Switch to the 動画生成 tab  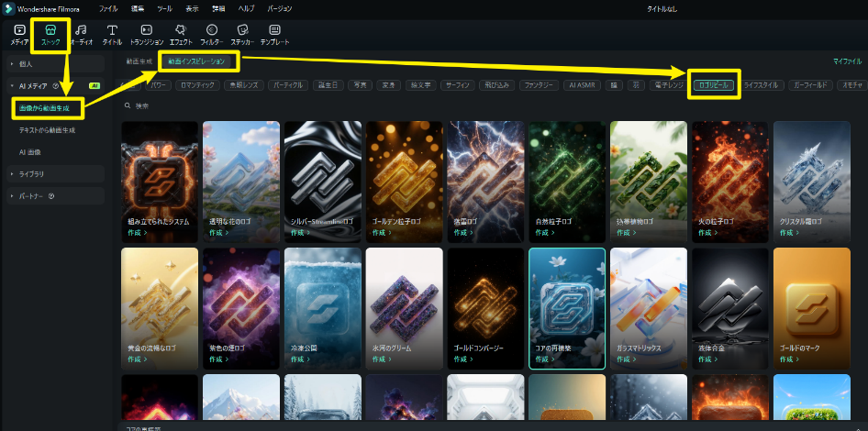pos(139,61)
